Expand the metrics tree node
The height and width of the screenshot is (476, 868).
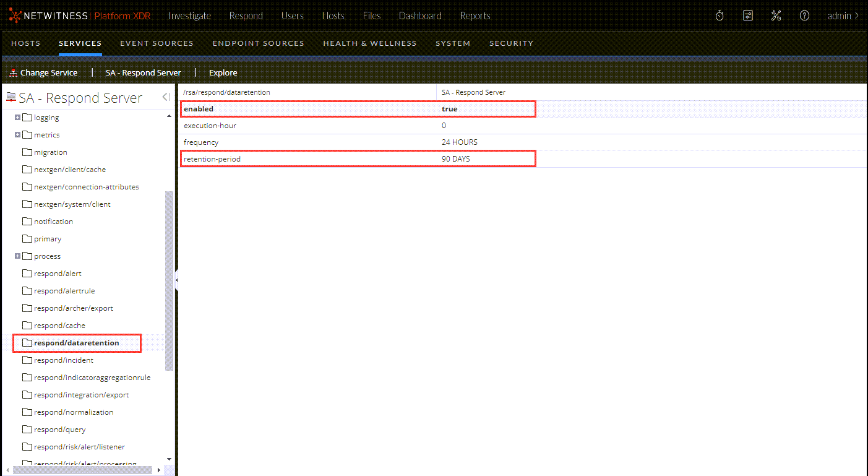click(x=17, y=135)
